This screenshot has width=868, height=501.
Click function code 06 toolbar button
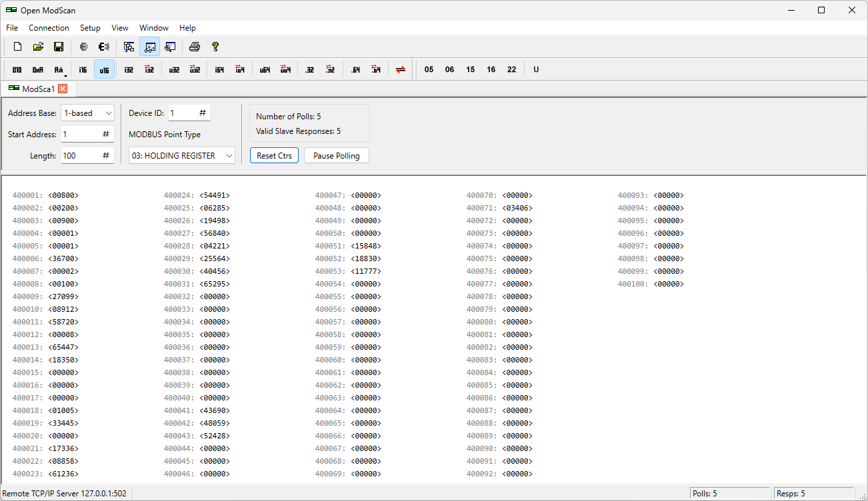point(449,69)
